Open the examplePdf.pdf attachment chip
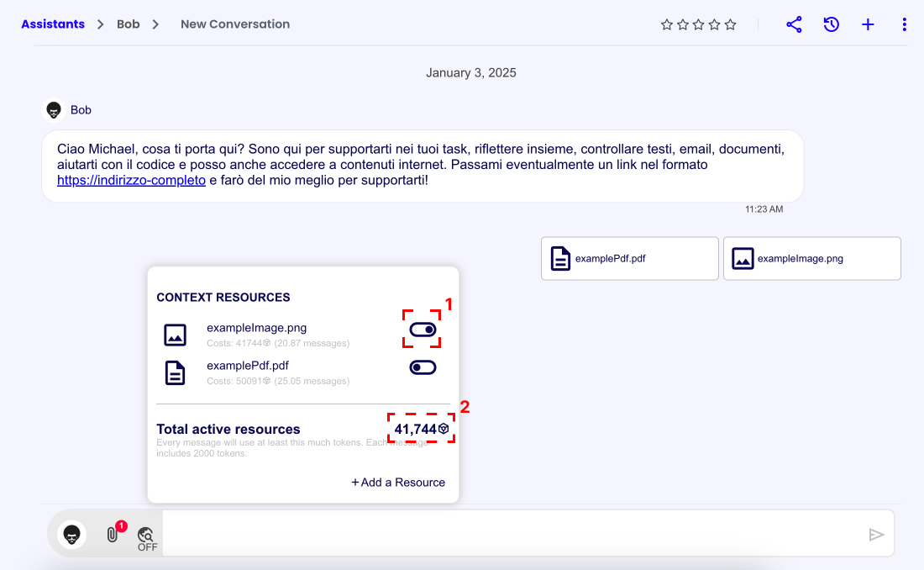This screenshot has width=924, height=570. [x=629, y=258]
